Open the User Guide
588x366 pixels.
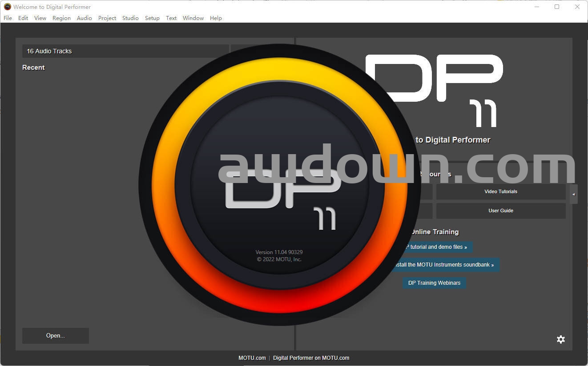coord(501,211)
